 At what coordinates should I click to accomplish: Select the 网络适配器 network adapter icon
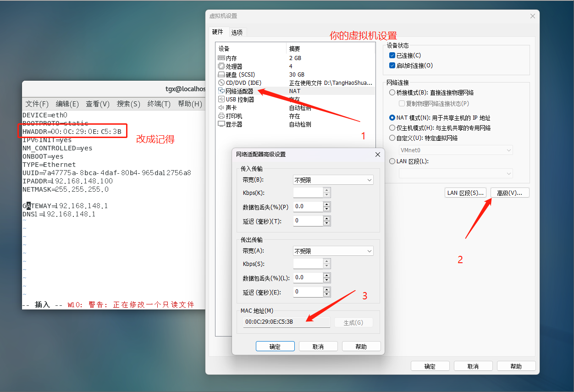point(221,91)
